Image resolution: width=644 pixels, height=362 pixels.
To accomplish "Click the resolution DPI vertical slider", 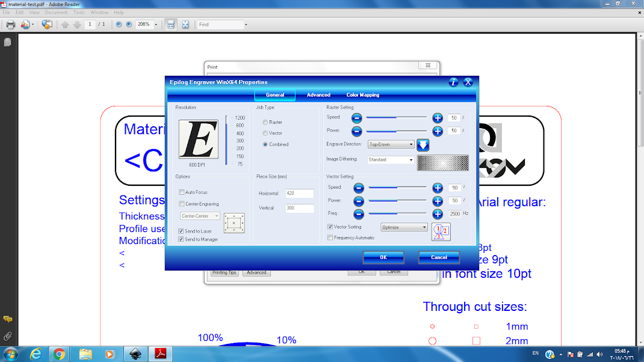I will point(226,140).
